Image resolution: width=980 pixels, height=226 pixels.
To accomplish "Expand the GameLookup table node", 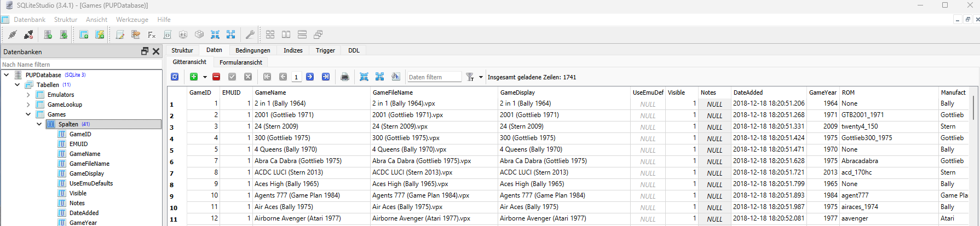I will point(28,105).
